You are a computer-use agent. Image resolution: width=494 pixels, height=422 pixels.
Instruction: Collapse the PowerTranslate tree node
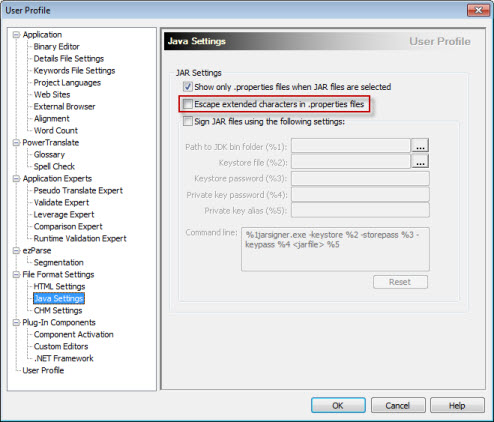pyautogui.click(x=16, y=143)
